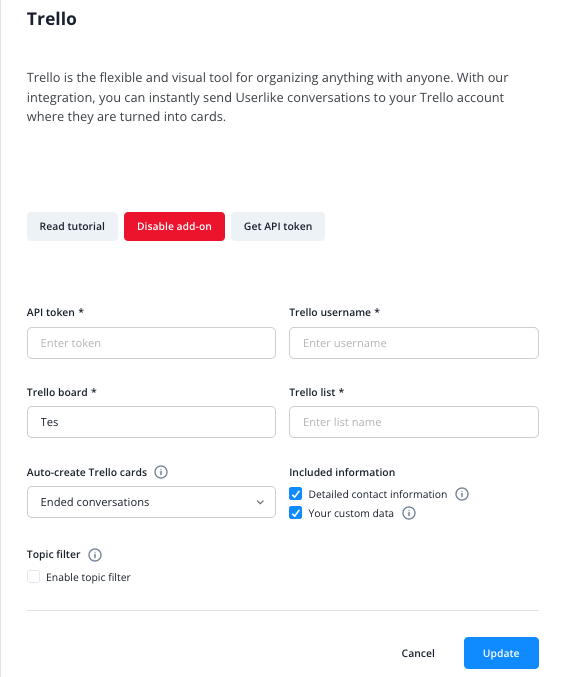Click the Trello heading title

click(x=52, y=19)
